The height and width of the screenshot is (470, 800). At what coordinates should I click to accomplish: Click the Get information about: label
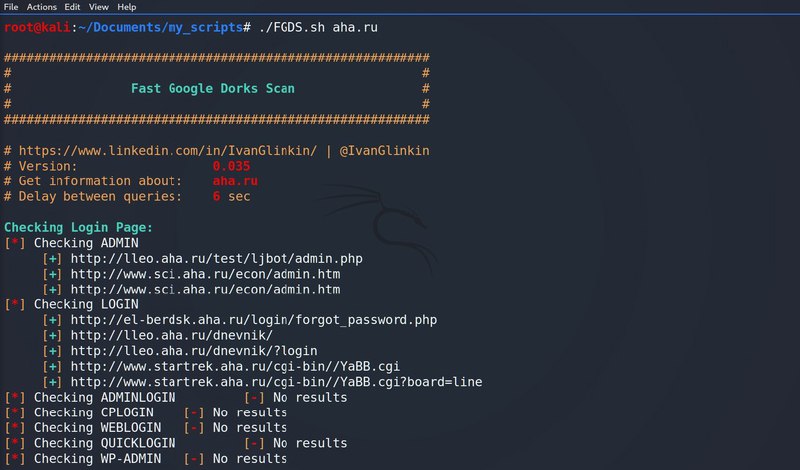(x=100, y=181)
